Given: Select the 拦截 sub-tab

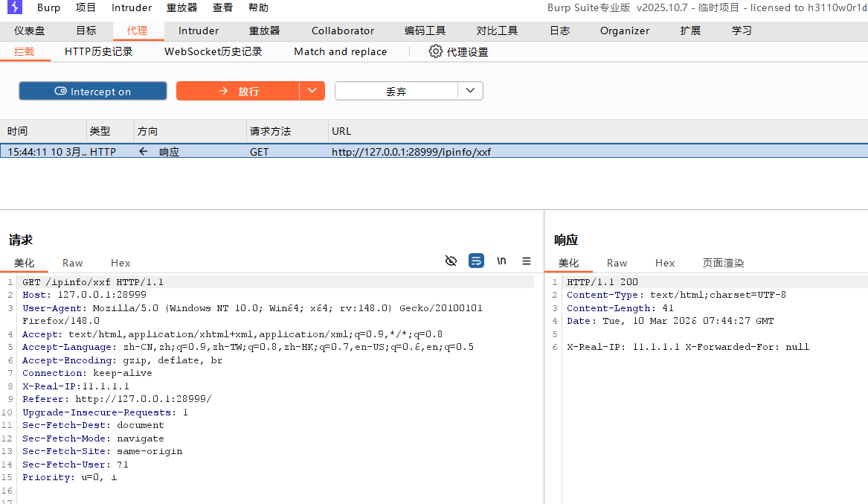Looking at the screenshot, I should click(25, 51).
